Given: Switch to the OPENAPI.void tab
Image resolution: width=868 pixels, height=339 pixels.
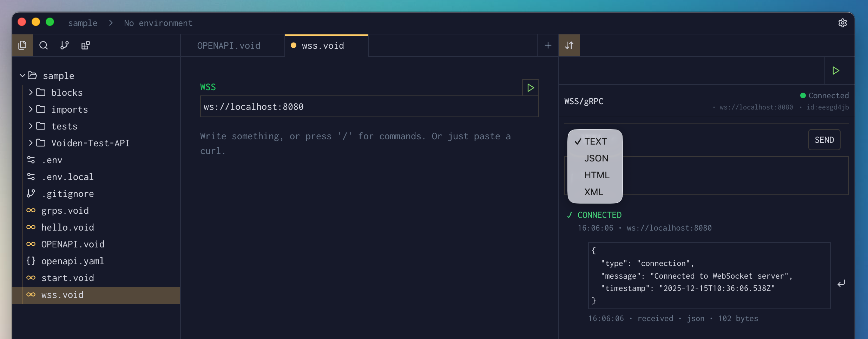Looking at the screenshot, I should point(229,45).
